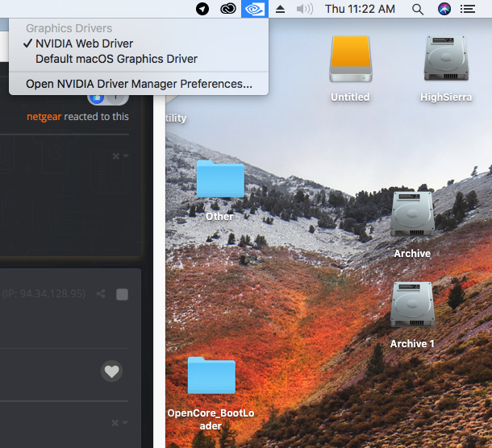Open Notification Center list icon
The width and height of the screenshot is (492, 448).
click(468, 9)
